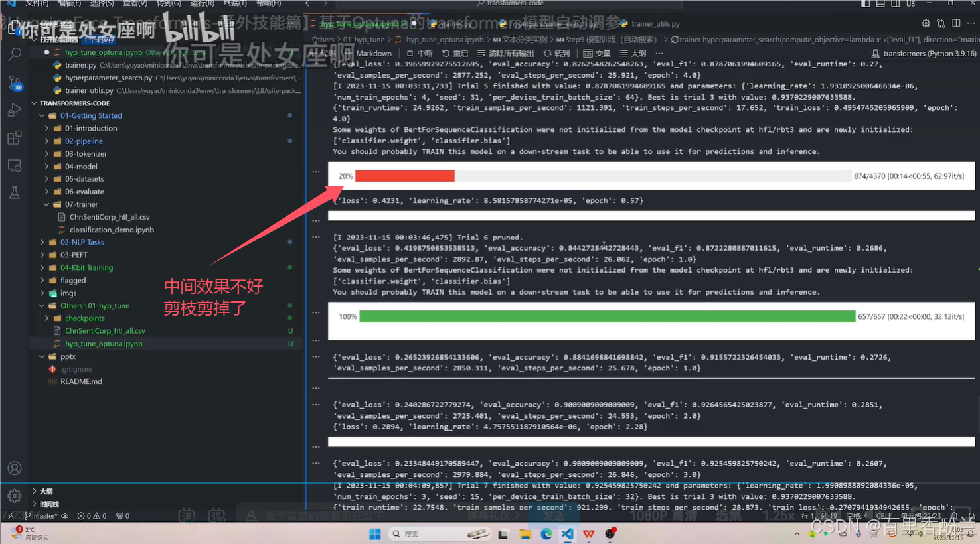
Task: Click 01-hyp_tune in the breadcrumb
Action: 364,40
